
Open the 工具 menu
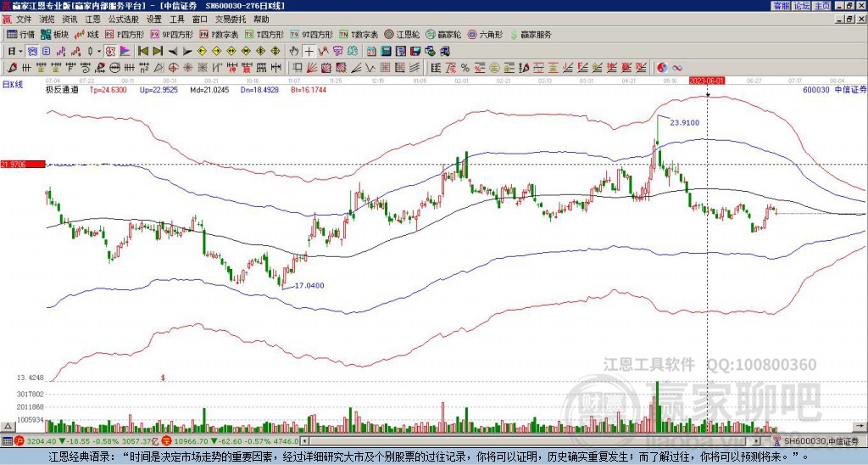176,20
